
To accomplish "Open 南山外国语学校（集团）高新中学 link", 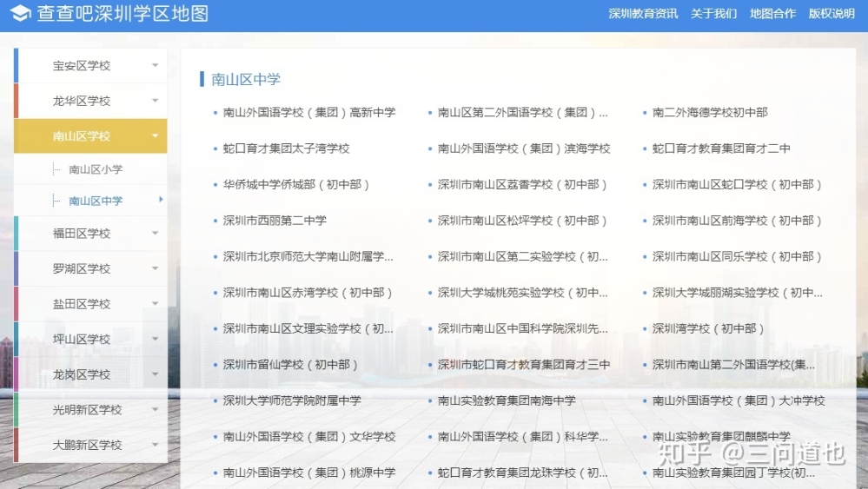I will [x=309, y=112].
